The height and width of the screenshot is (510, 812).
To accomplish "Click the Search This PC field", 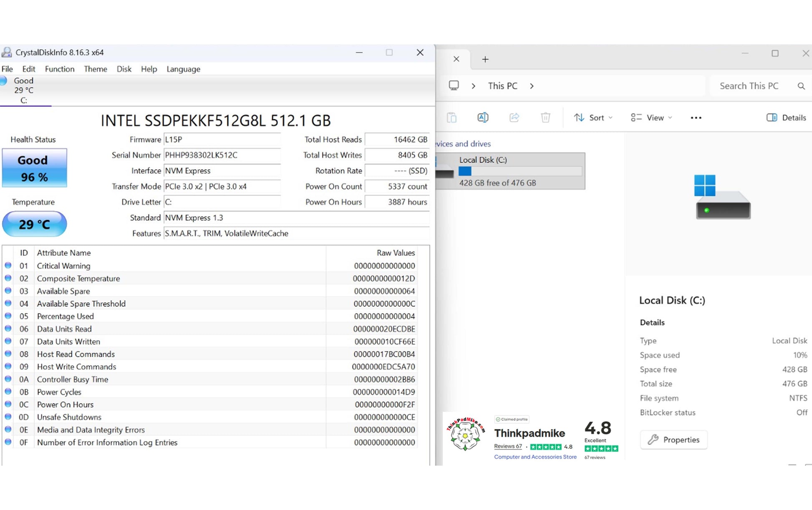I will click(749, 86).
